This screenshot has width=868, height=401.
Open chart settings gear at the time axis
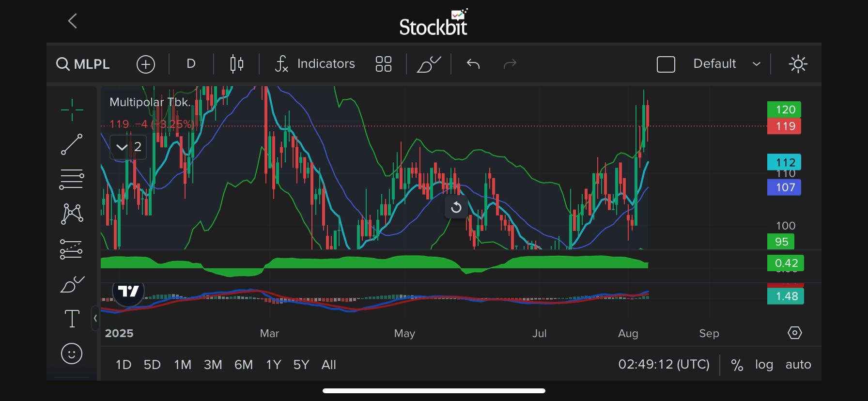795,333
